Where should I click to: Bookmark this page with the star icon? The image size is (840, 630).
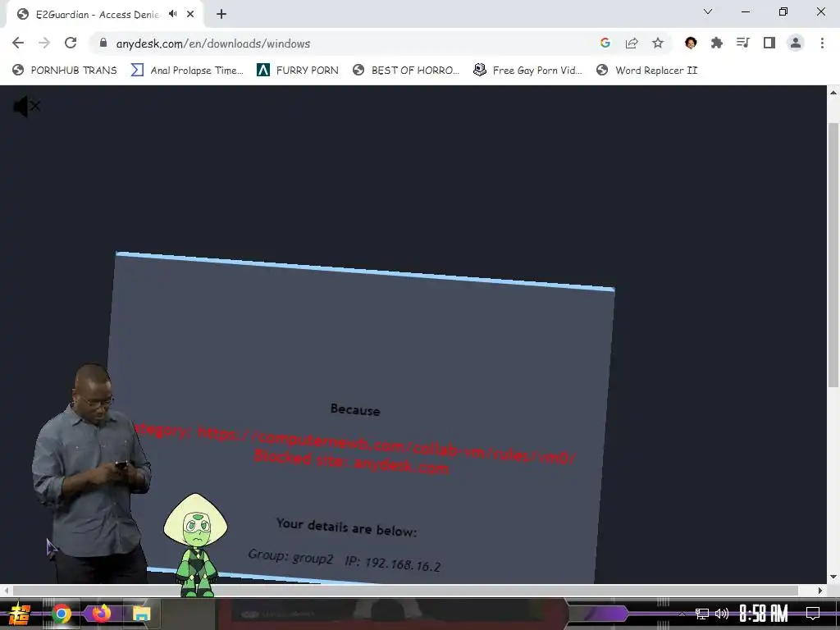[658, 43]
